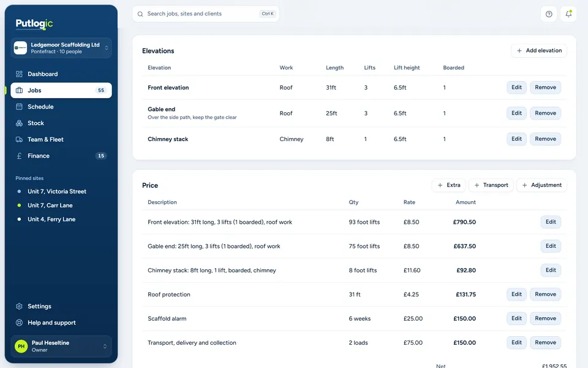Edit the Gable end elevation
This screenshot has width=588, height=368.
click(x=516, y=113)
